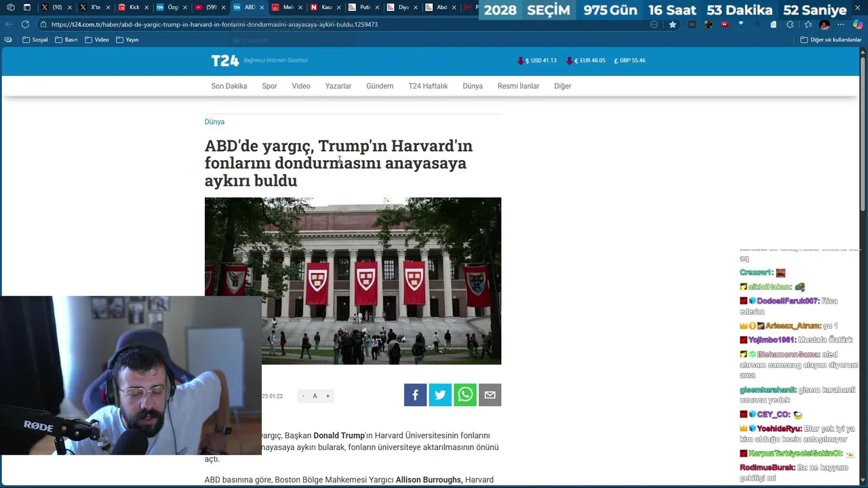Viewport: 868px width, 488px height.
Task: Click chat username YoshidaRyu
Action: (779, 429)
